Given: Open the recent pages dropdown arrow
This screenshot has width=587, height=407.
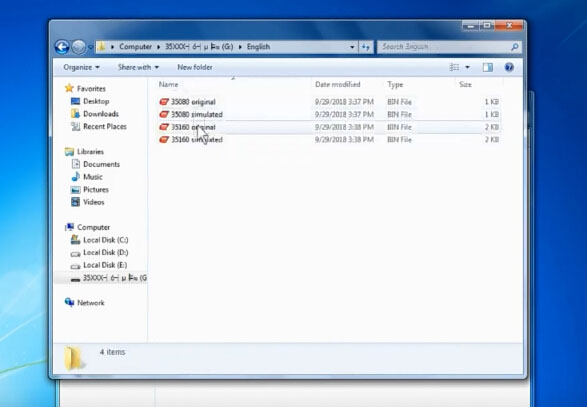Looking at the screenshot, I should [90, 48].
